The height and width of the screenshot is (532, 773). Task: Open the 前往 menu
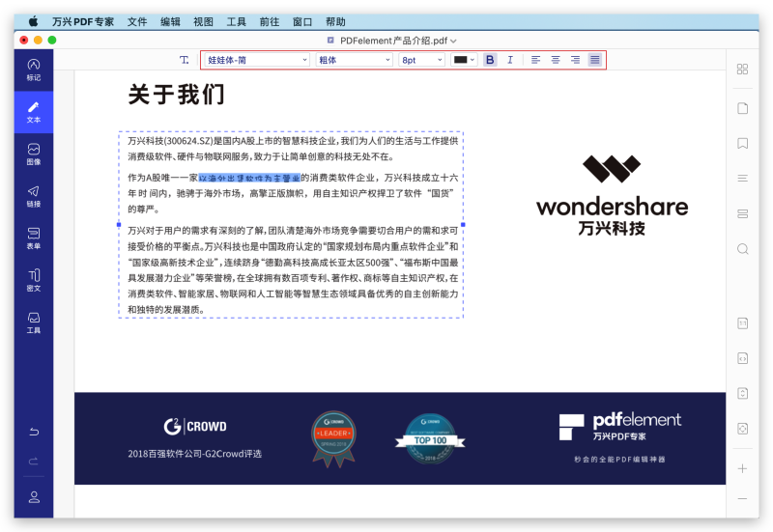[270, 21]
